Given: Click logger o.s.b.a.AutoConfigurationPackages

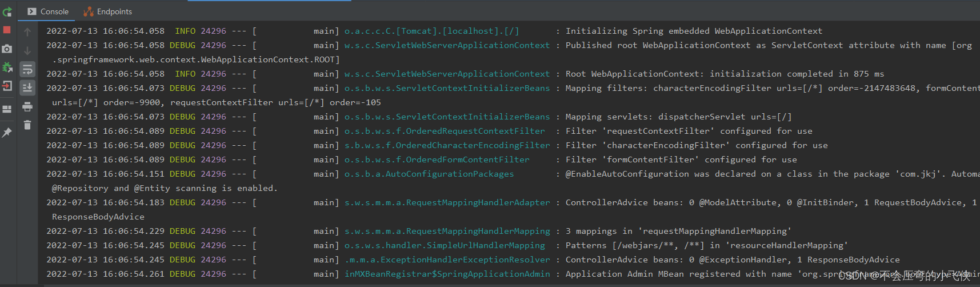Looking at the screenshot, I should [x=429, y=174].
